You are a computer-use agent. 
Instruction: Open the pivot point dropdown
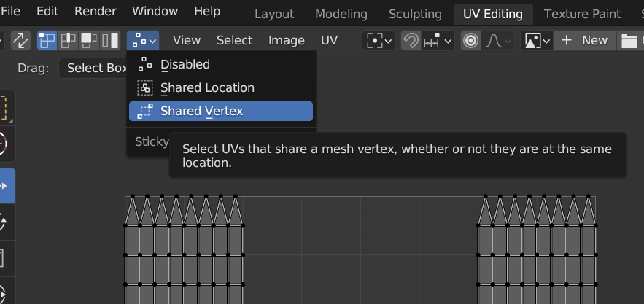click(x=379, y=41)
